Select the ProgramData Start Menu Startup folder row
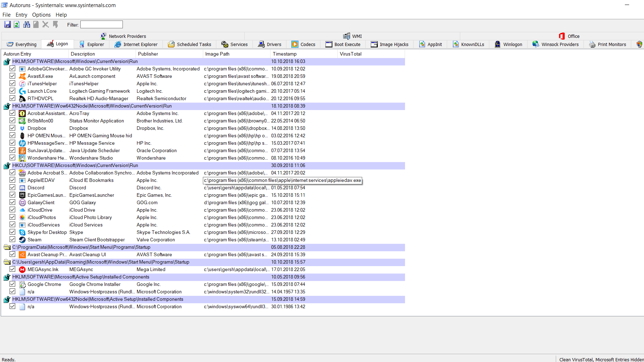Image resolution: width=644 pixels, height=362 pixels. (204, 247)
